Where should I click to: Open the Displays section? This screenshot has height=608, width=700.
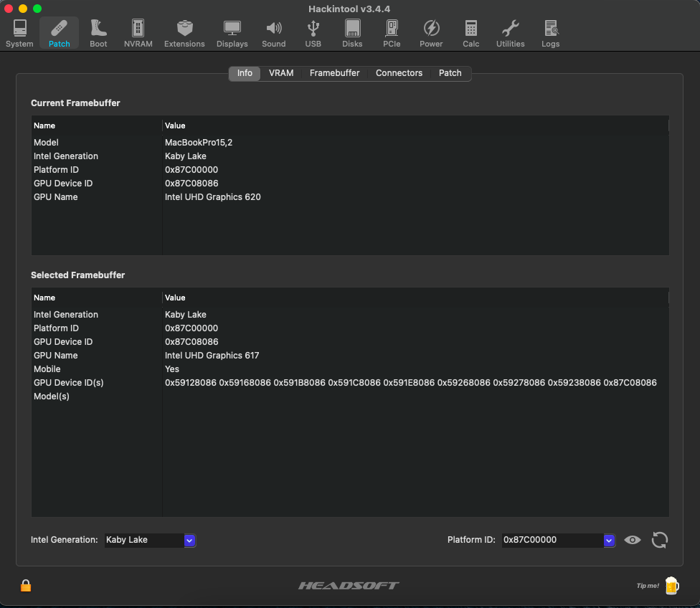[232, 34]
